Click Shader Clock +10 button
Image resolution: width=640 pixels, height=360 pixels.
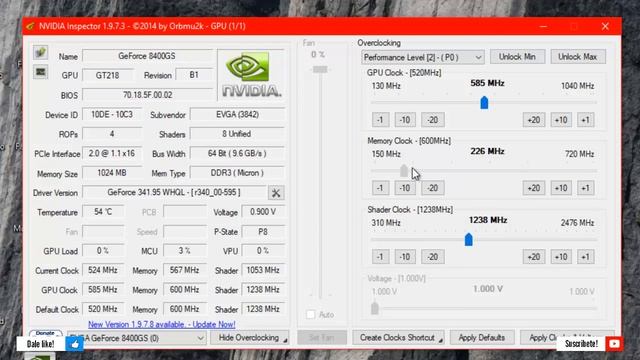click(x=561, y=257)
